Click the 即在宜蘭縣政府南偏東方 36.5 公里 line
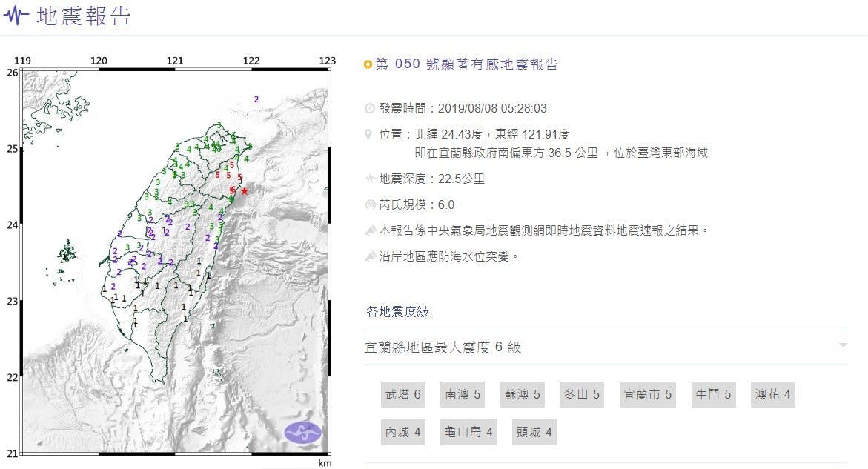The width and height of the screenshot is (868, 469). [561, 153]
